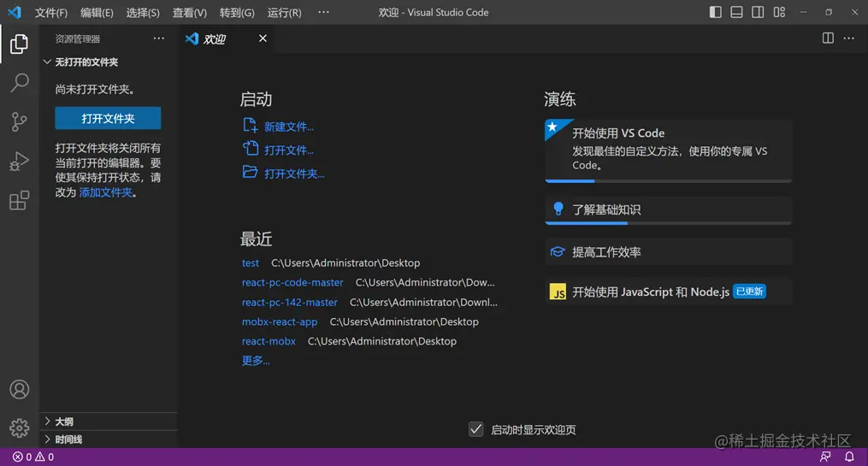Viewport: 868px width, 466px height.
Task: Click the 打开文件夹... link under 启动
Action: (x=294, y=174)
